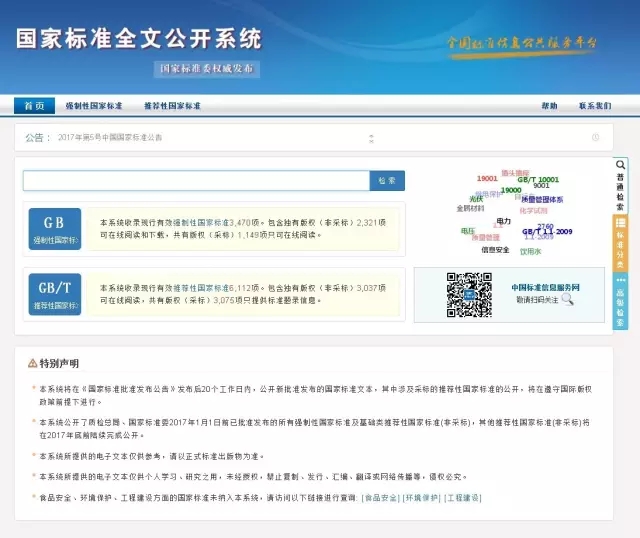Open the 帮助 menu link
Viewport: 640px width, 538px height.
click(x=549, y=106)
